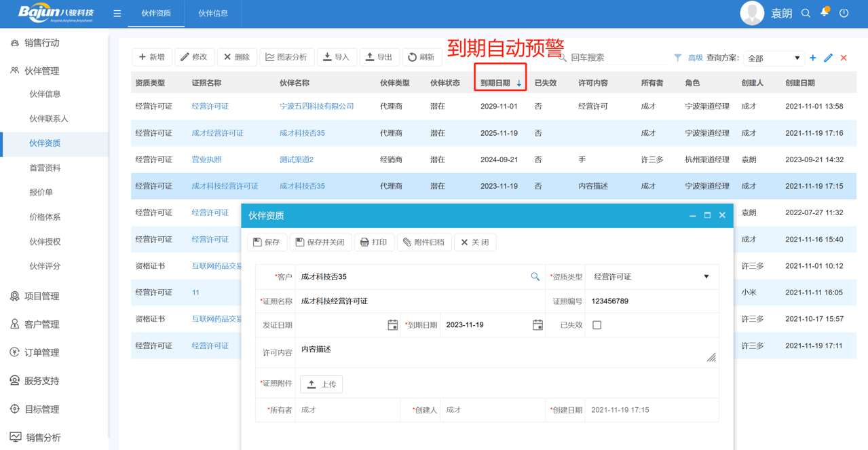Click the 导出 export toolbar button
This screenshot has height=450, width=868.
coord(379,58)
